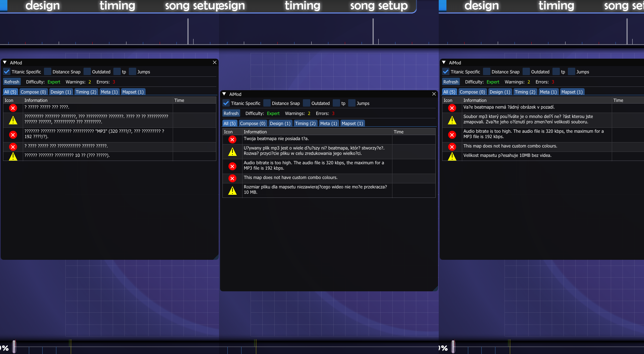Collapse the left AiMod window via title triangle

(x=5, y=62)
